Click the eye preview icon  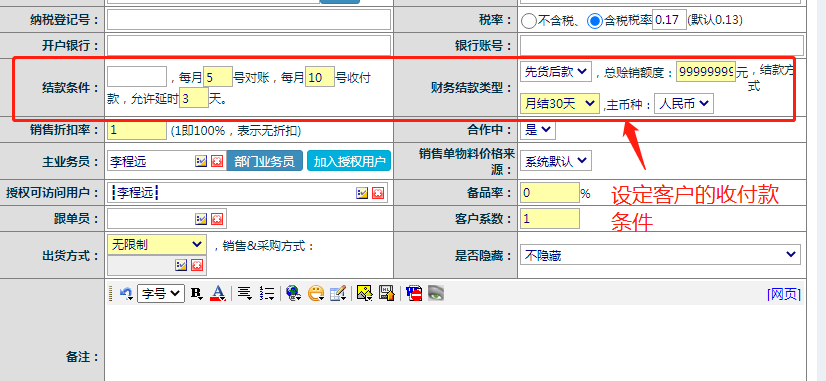pyautogui.click(x=436, y=293)
